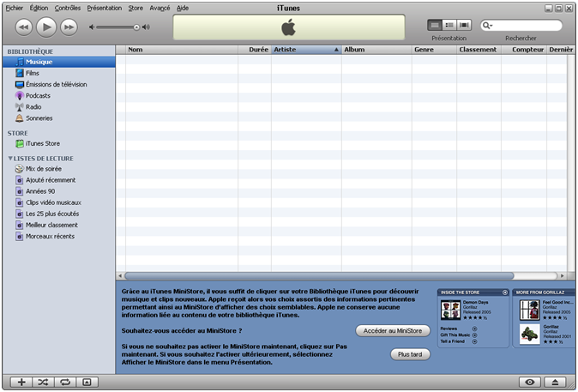Open the Radio section
Image resolution: width=578 pixels, height=392 pixels.
[x=59, y=107]
